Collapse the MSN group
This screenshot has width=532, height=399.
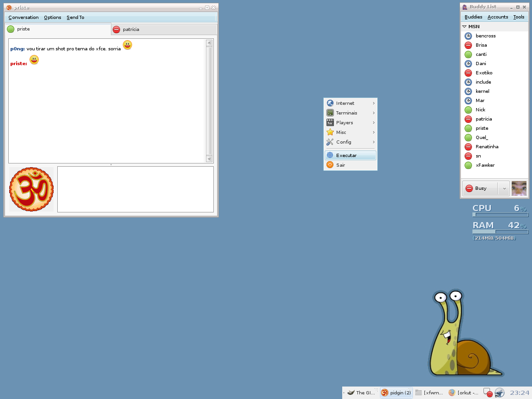point(465,26)
